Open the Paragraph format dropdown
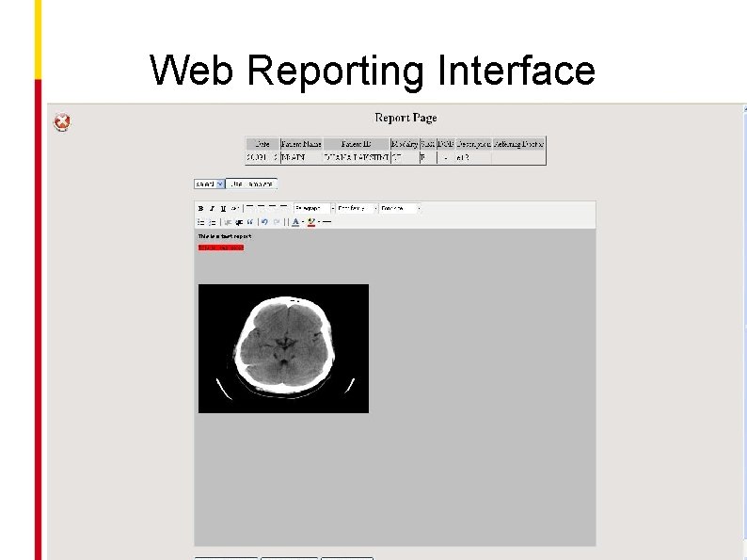The width and height of the screenshot is (747, 560). [x=314, y=208]
